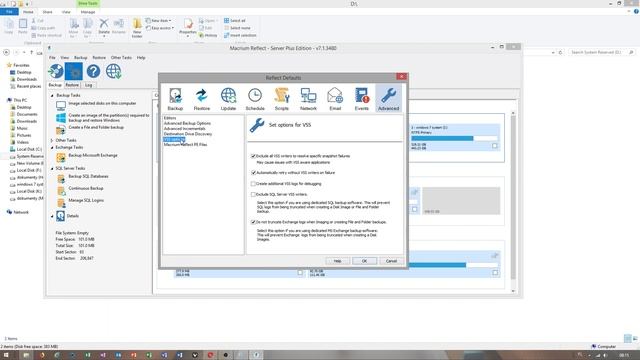The image size is (640, 360).
Task: Enable Create additional VSS logs for debugging
Action: point(253,184)
